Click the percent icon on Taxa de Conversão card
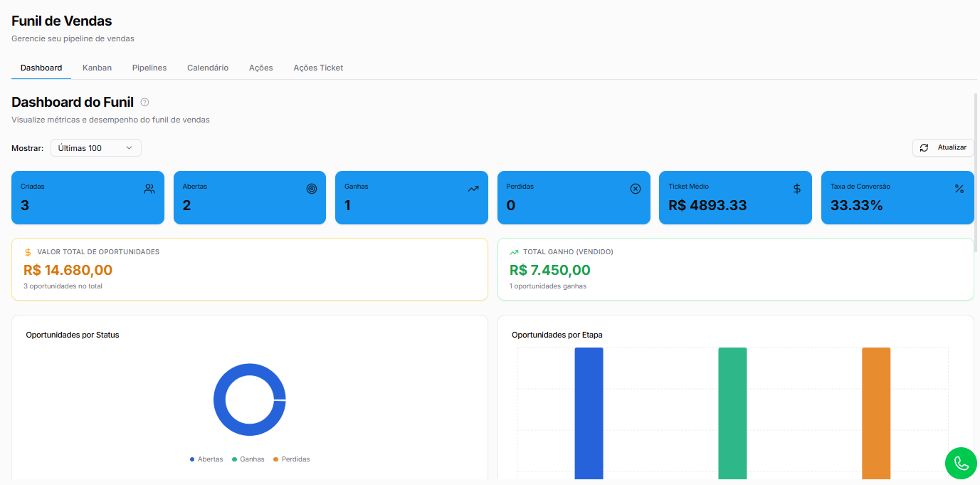The image size is (980, 485). click(959, 189)
